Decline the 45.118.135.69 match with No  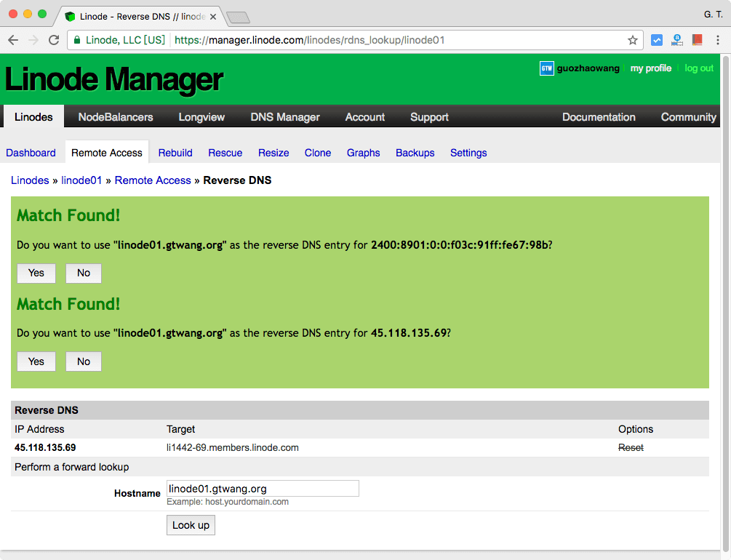click(x=83, y=361)
